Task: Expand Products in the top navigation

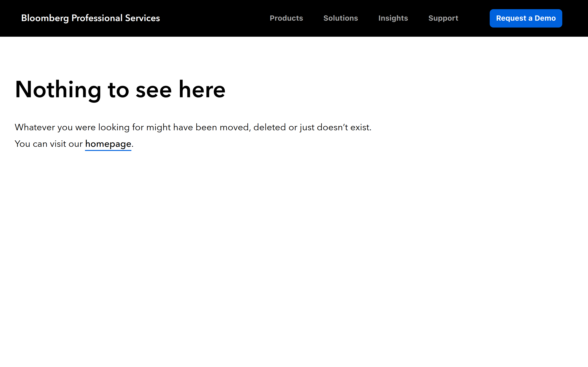Action: (286, 18)
